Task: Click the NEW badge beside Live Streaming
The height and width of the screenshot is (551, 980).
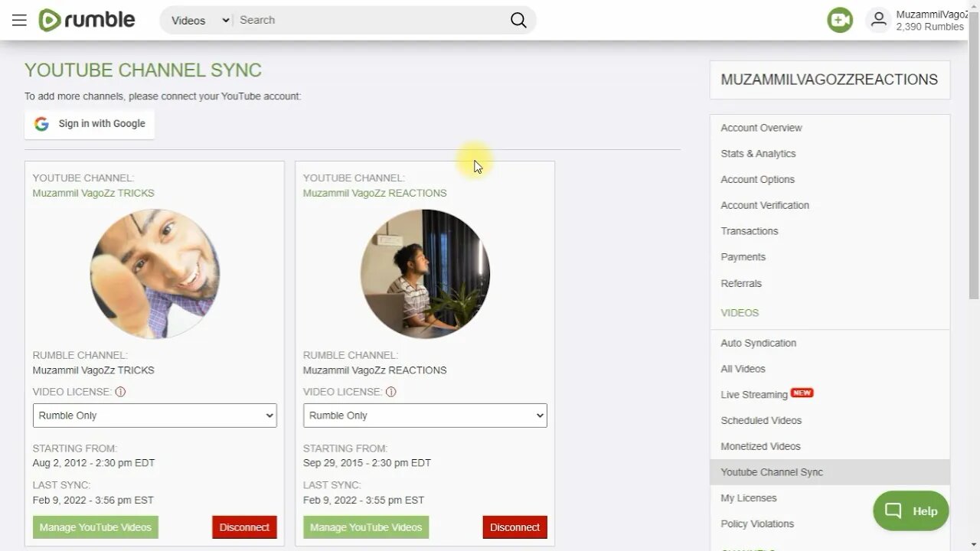Action: 802,393
